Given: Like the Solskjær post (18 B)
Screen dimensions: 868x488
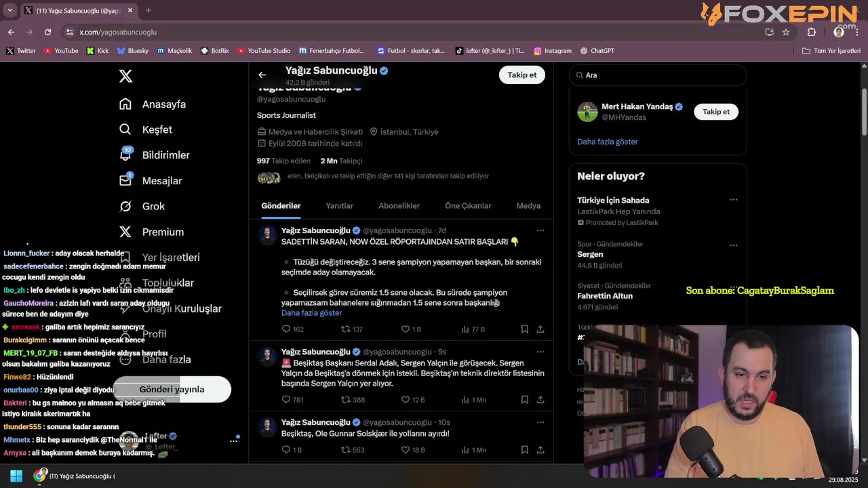Looking at the screenshot, I should (x=413, y=450).
